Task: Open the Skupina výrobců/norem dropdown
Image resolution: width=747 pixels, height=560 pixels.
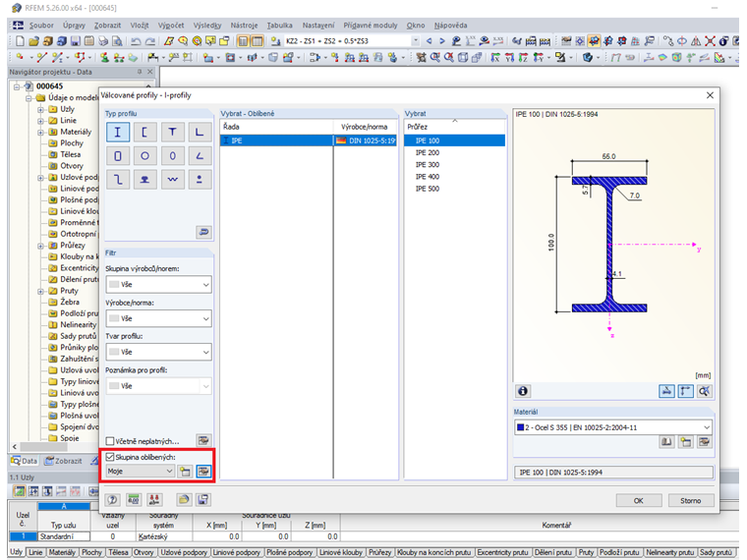Action: pos(158,284)
